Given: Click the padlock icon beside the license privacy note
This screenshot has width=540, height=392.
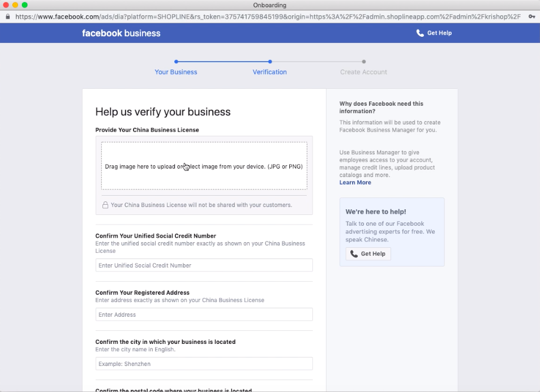Looking at the screenshot, I should pyautogui.click(x=105, y=205).
